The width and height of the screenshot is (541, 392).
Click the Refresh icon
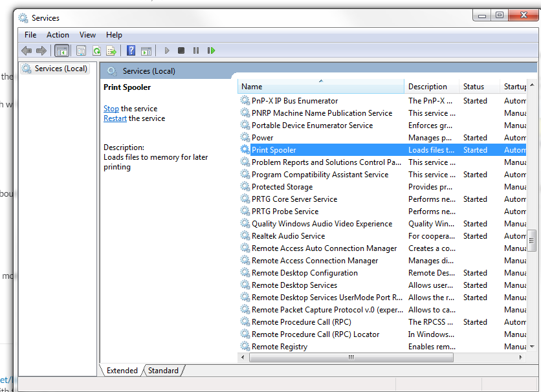pyautogui.click(x=96, y=50)
